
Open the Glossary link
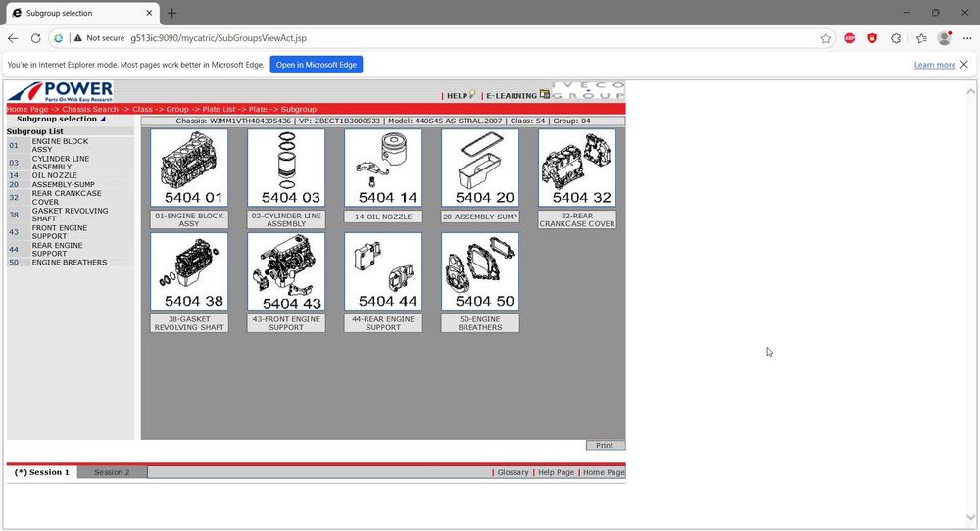click(513, 472)
